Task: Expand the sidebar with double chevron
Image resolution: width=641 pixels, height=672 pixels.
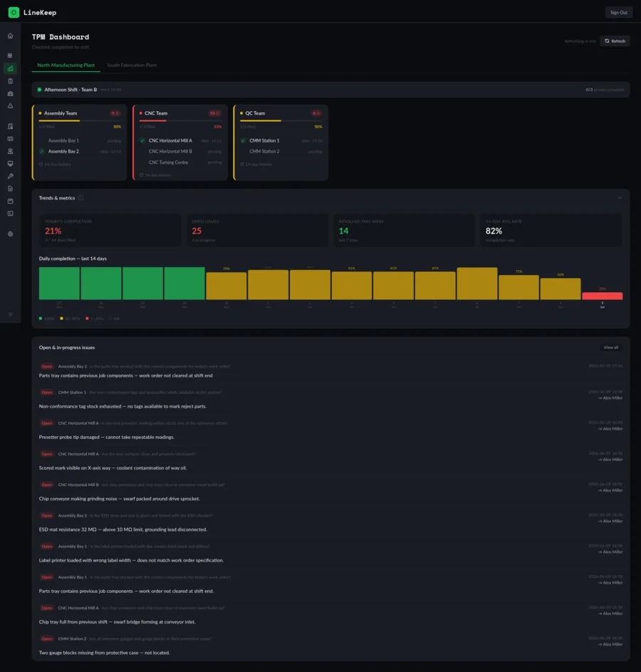Action: coord(10,314)
